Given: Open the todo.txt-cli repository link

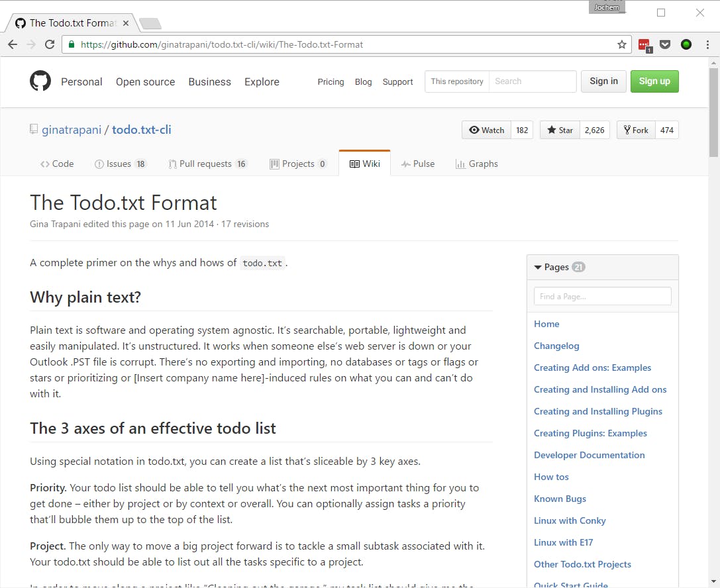Looking at the screenshot, I should pos(142,130).
